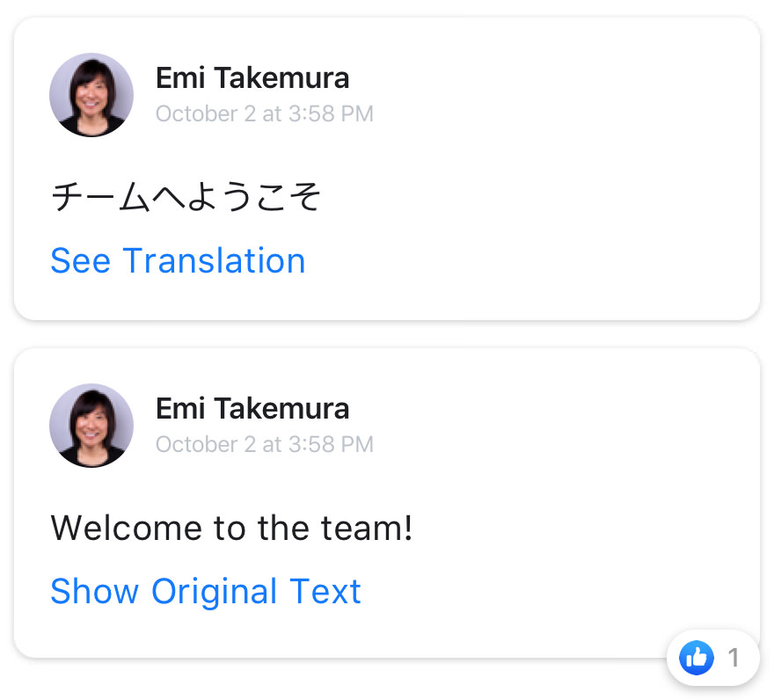
Task: Select the Japanese message text チームへようこそ
Action: (x=186, y=197)
